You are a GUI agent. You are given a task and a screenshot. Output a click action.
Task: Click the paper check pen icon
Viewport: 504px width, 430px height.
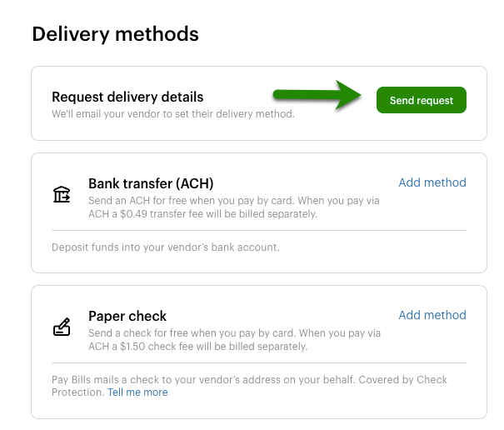point(62,327)
